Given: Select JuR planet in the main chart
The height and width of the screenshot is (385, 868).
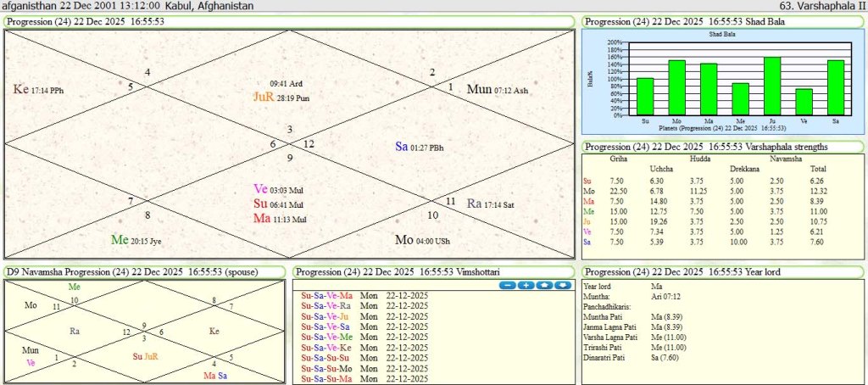Looking at the screenshot, I should 264,98.
